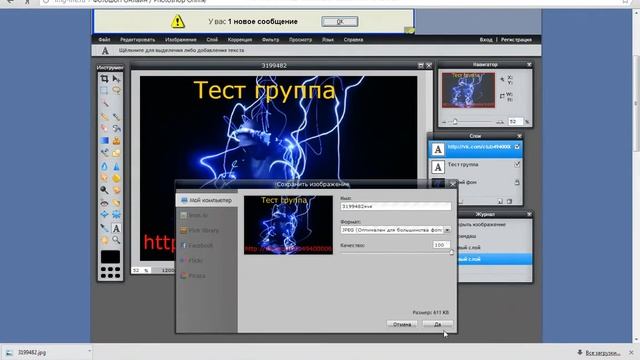Select the Magic Wand tool
Screen dimensions: 640x360
click(104, 102)
